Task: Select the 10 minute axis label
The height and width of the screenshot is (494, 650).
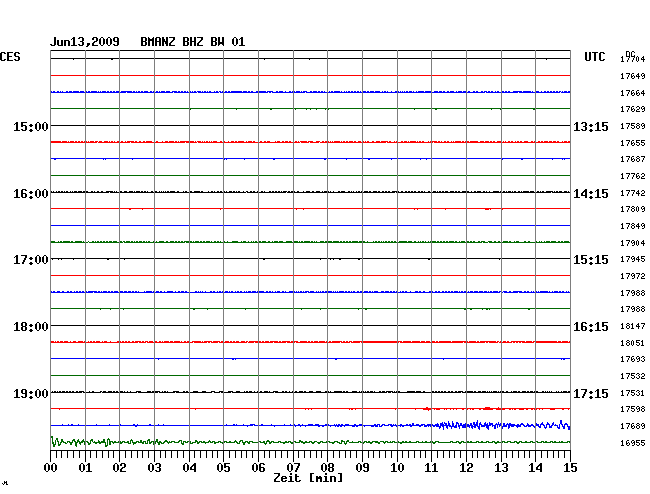Action: [397, 468]
